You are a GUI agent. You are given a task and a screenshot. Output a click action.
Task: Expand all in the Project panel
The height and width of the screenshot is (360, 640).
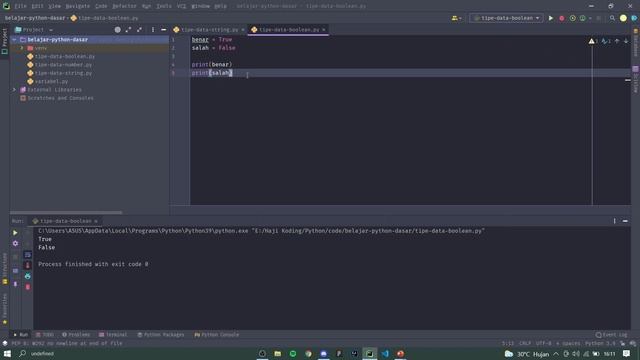129,30
